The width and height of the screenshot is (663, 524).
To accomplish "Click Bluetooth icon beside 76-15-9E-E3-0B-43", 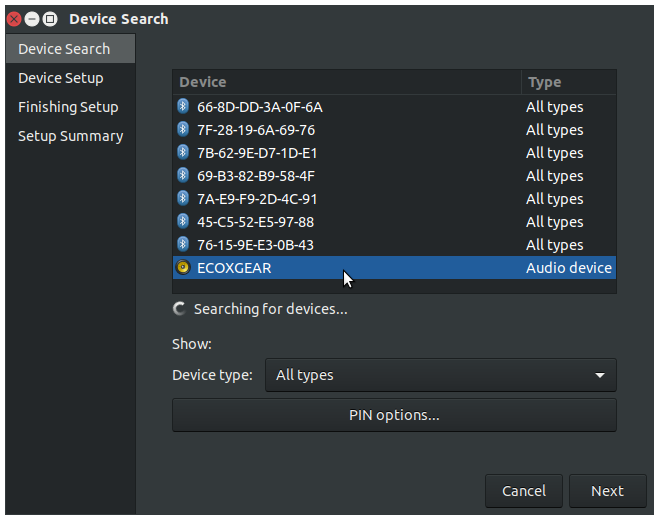I will point(183,244).
